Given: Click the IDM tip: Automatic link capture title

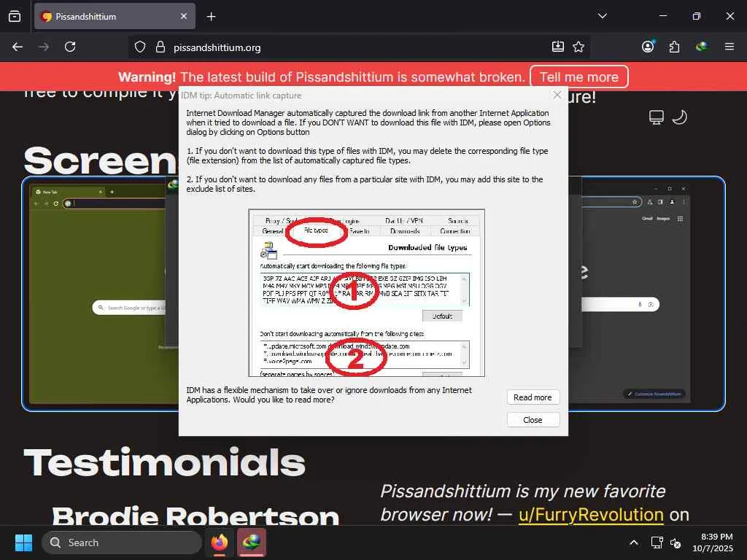Looking at the screenshot, I should click(x=241, y=96).
